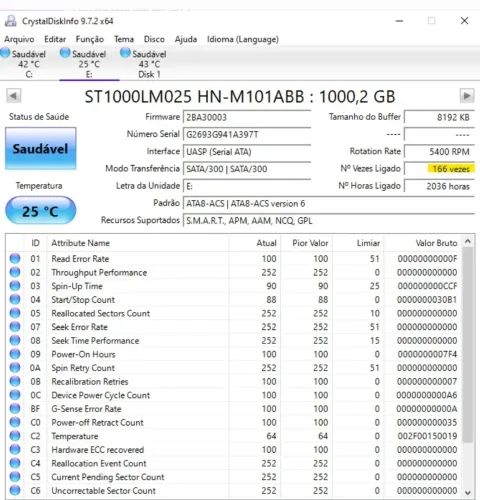Click the serial number field G2693G941A397T
Image resolution: width=480 pixels, height=500 pixels.
point(247,135)
